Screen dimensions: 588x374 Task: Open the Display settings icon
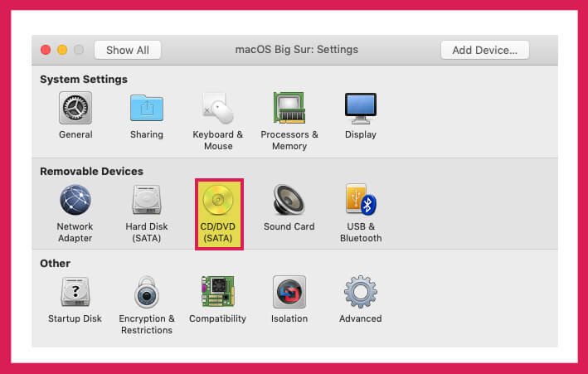[361, 108]
